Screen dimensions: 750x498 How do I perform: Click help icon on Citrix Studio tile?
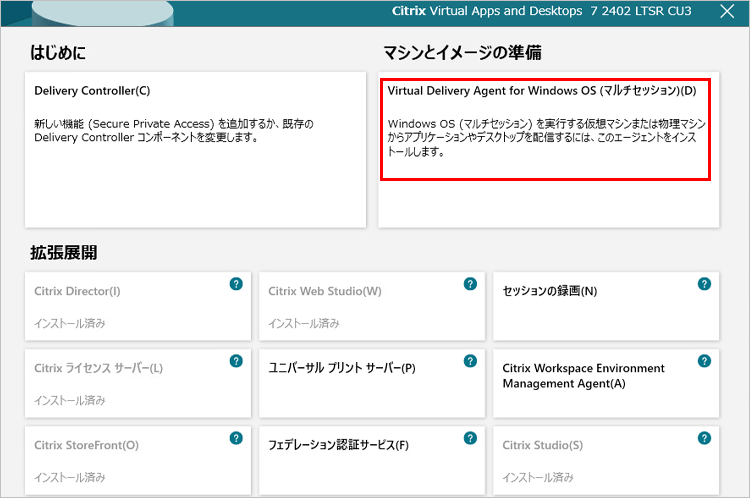pyautogui.click(x=704, y=438)
